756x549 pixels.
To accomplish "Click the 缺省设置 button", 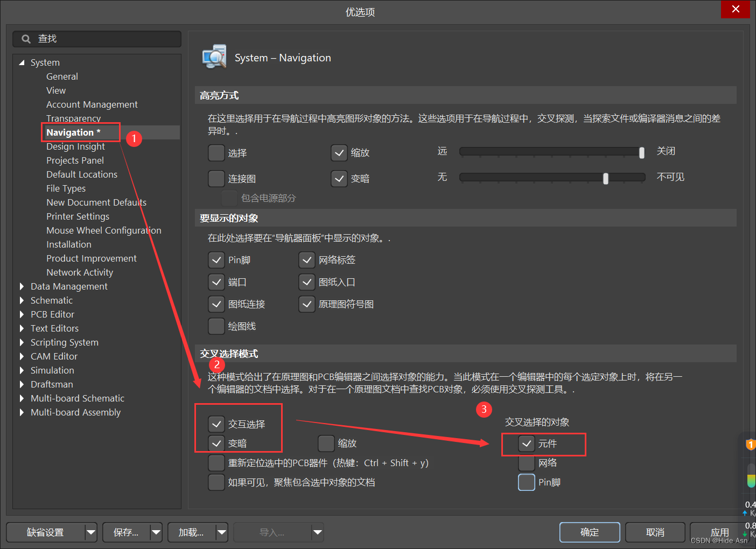I will pos(46,532).
